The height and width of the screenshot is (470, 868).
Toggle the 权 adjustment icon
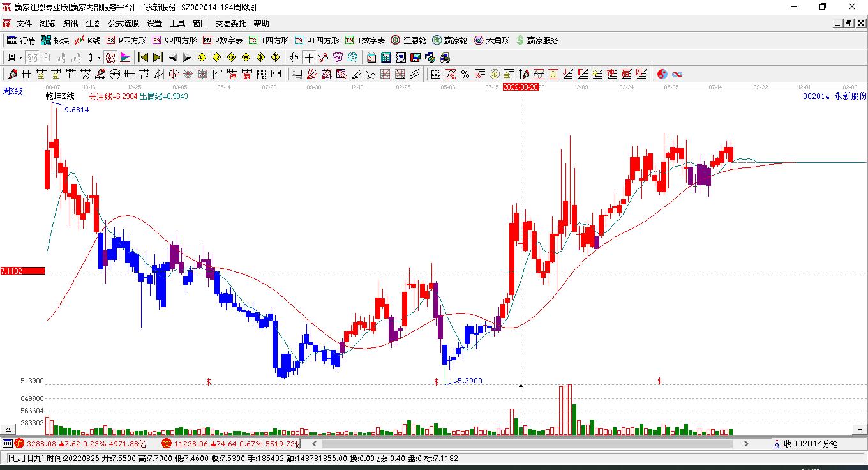110,57
